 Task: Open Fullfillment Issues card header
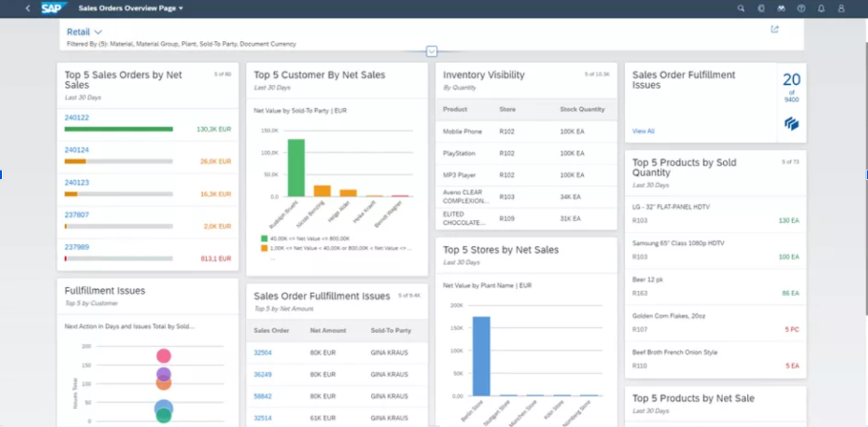(x=148, y=296)
